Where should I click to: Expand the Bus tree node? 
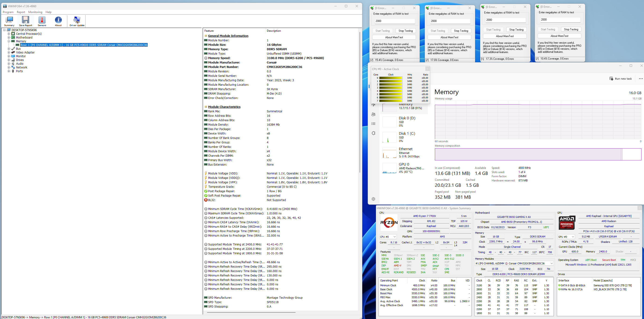(x=9, y=49)
